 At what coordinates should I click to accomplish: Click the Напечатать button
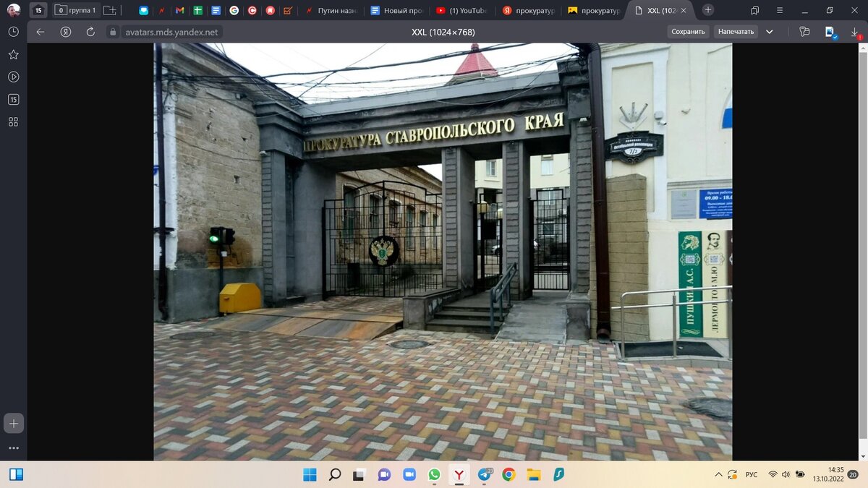tap(736, 32)
